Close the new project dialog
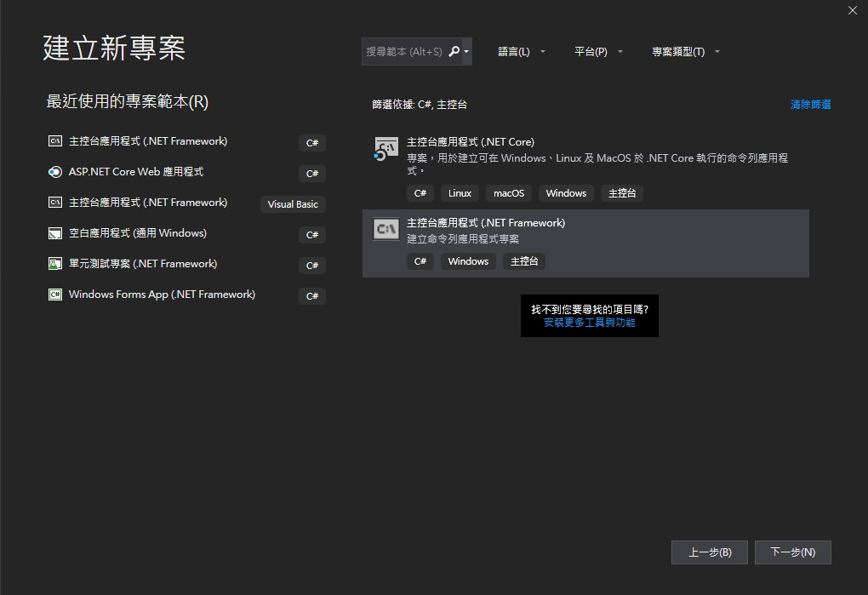The image size is (868, 595). [x=853, y=10]
